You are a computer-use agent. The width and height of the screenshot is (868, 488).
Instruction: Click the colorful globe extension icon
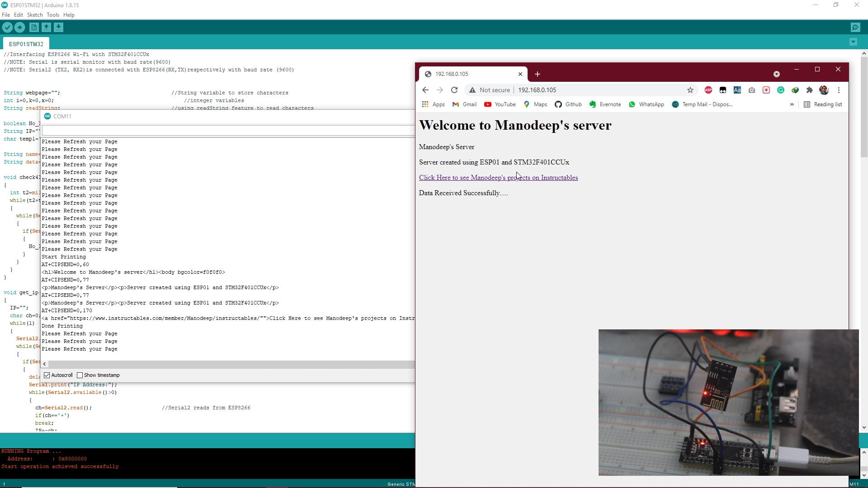click(x=795, y=90)
